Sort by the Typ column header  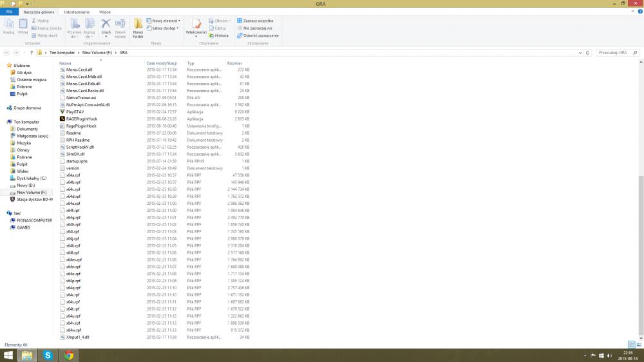point(191,63)
